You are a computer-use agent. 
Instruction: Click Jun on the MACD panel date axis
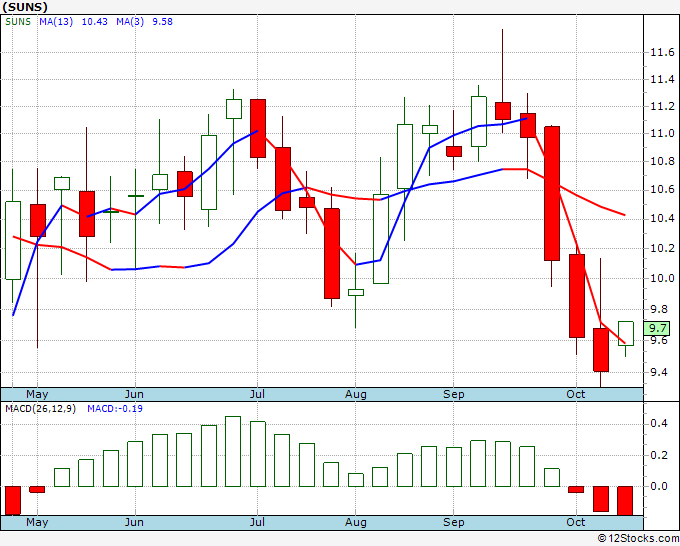coord(134,522)
